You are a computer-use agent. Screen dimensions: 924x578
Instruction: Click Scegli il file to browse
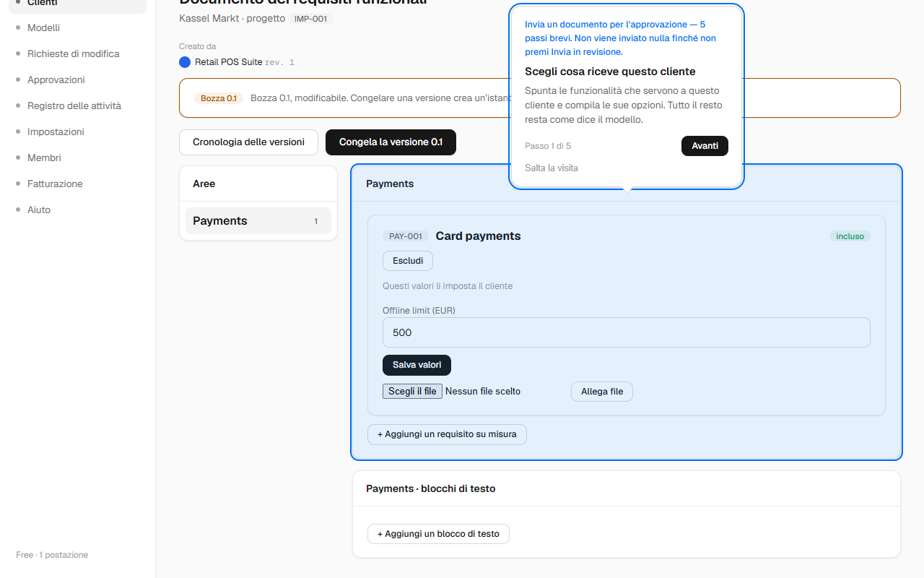point(412,391)
